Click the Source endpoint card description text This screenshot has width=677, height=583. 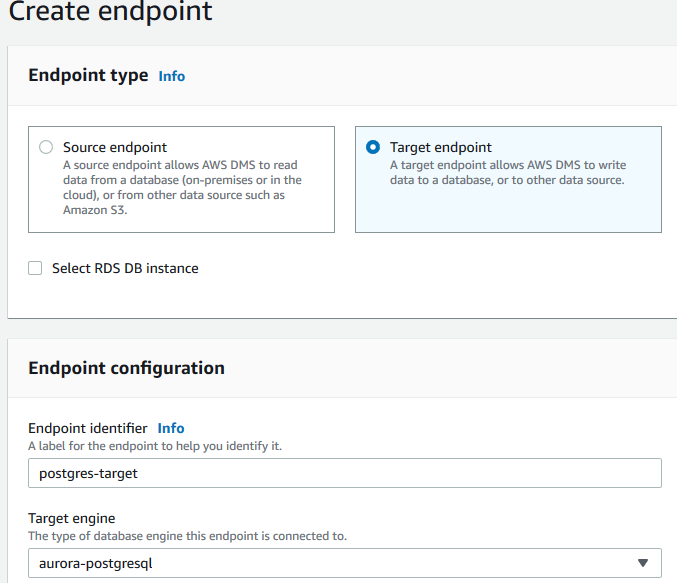[x=180, y=187]
